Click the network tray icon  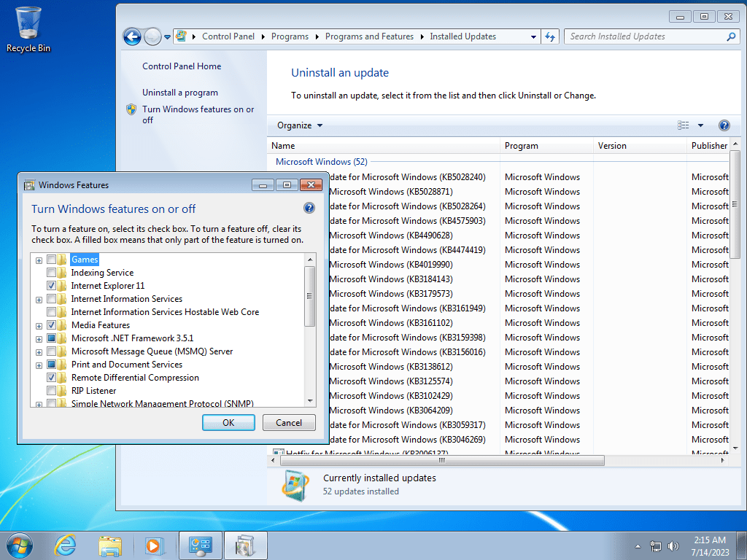click(656, 546)
